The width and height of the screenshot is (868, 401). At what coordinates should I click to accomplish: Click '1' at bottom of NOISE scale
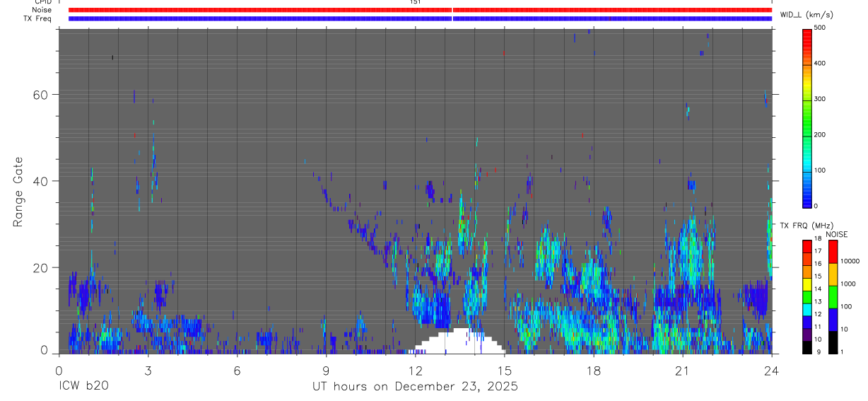click(843, 351)
